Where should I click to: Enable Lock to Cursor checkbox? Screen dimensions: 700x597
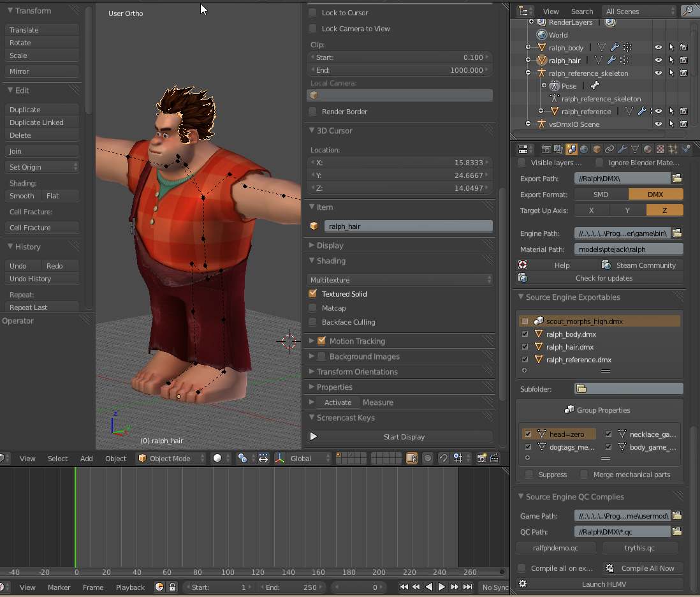point(312,13)
